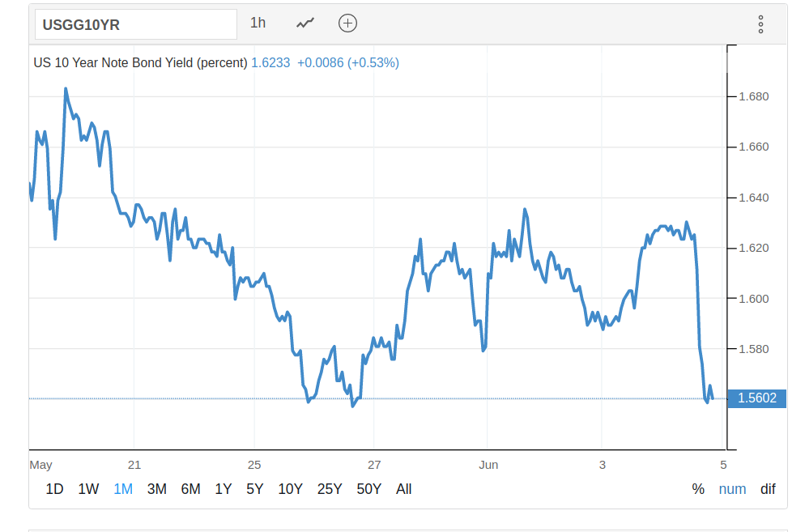The image size is (805, 532).
Task: Select the 3M time range
Action: click(x=156, y=489)
